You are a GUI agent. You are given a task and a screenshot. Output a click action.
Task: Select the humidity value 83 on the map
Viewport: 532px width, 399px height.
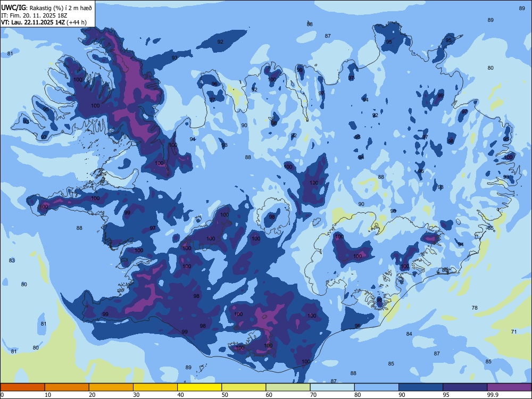click(12, 260)
